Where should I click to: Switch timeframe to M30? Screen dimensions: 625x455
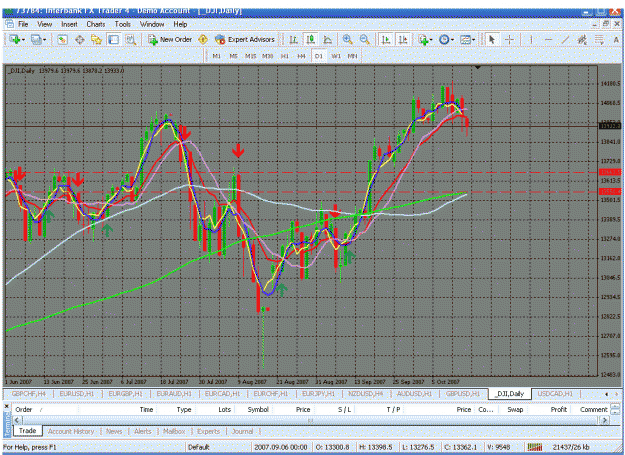[267, 56]
